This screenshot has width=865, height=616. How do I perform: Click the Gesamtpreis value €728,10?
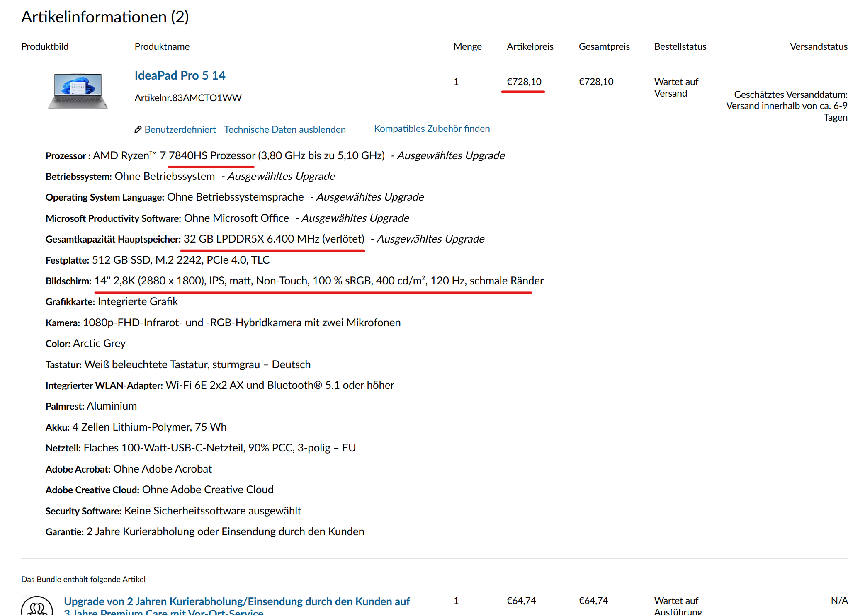[x=596, y=82]
